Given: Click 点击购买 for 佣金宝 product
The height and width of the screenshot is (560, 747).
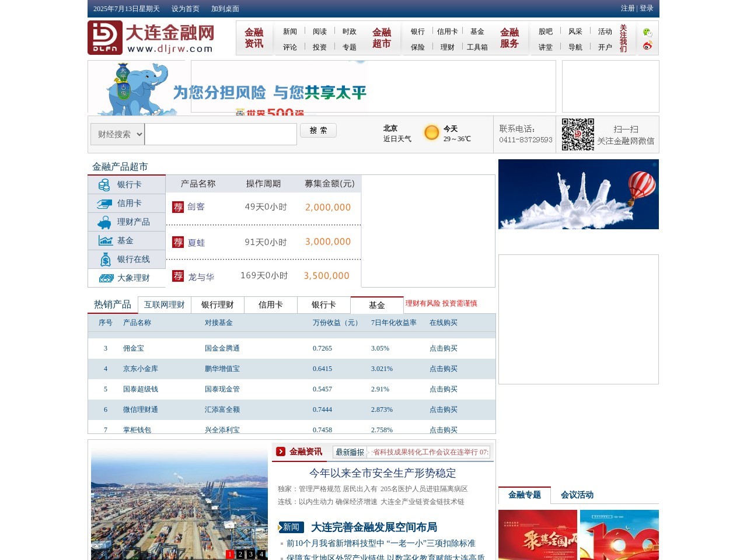Looking at the screenshot, I should pos(444,348).
